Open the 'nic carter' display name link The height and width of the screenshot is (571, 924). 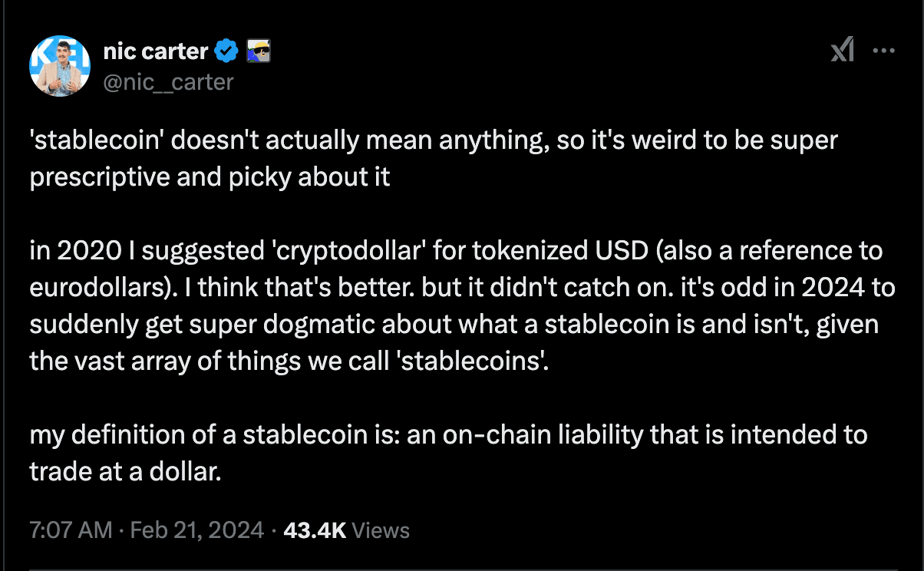click(155, 52)
